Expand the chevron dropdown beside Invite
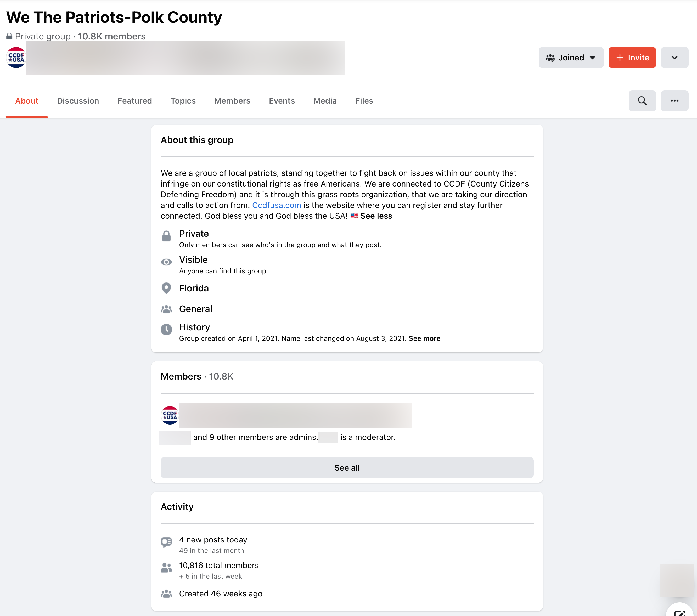 pyautogui.click(x=674, y=58)
